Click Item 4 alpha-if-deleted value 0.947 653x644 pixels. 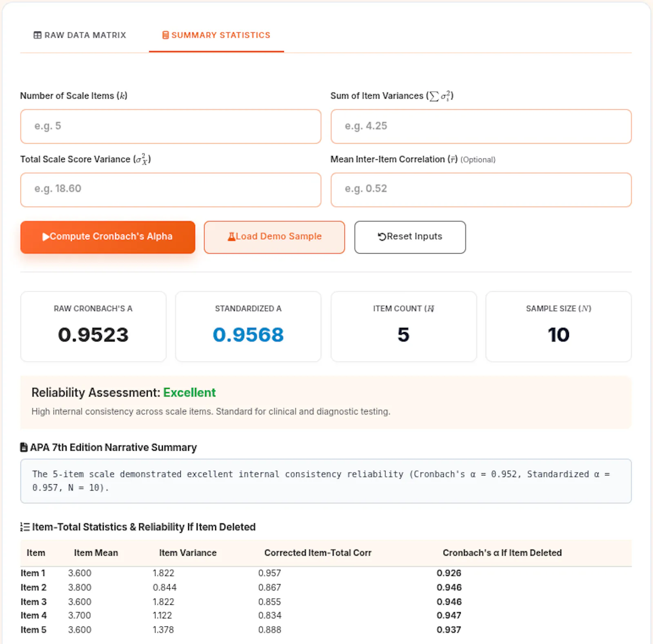449,615
